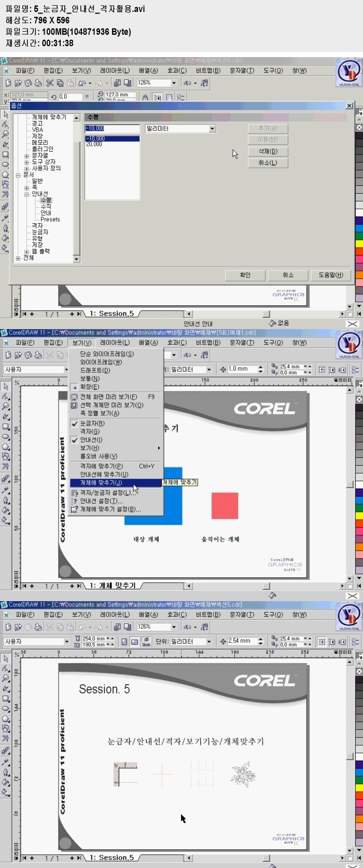Viewport: 363px width, 868px height.
Task: Set portrait orientation in Session. 5 page window
Action: tap(125, 641)
